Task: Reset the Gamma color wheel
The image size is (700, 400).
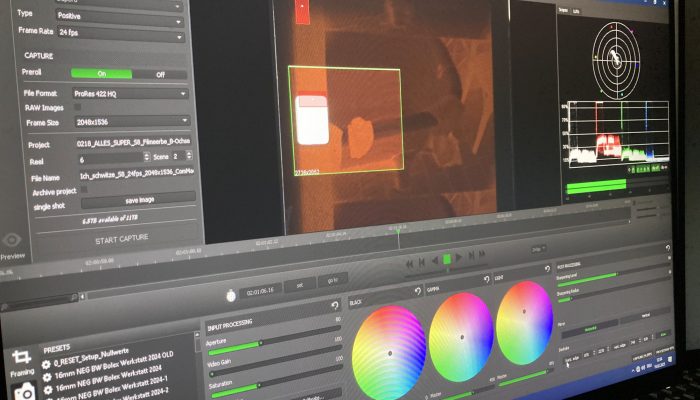Action: pyautogui.click(x=486, y=281)
